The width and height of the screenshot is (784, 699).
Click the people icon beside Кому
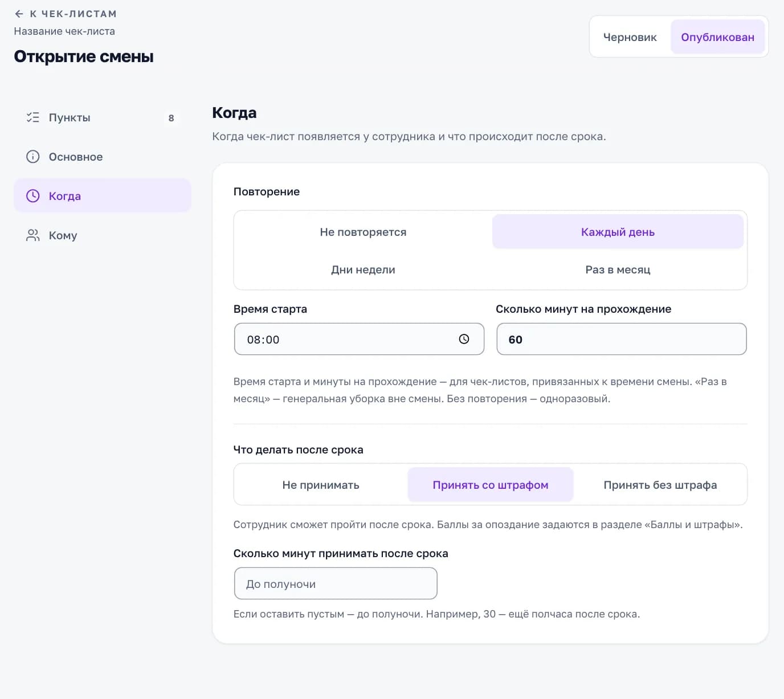click(33, 235)
